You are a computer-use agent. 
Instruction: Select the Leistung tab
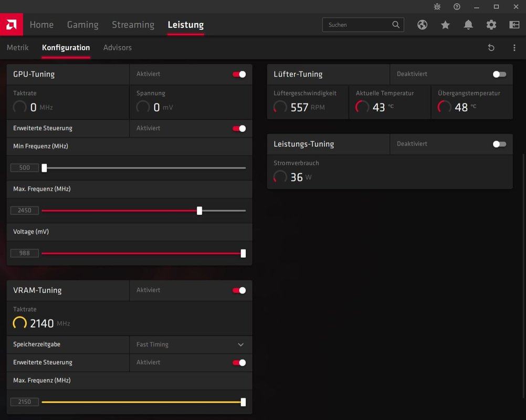coord(185,25)
